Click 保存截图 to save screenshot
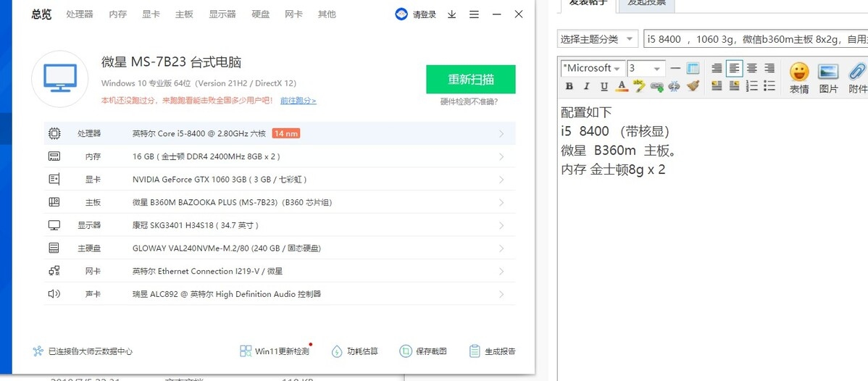The image size is (868, 381). click(x=423, y=351)
